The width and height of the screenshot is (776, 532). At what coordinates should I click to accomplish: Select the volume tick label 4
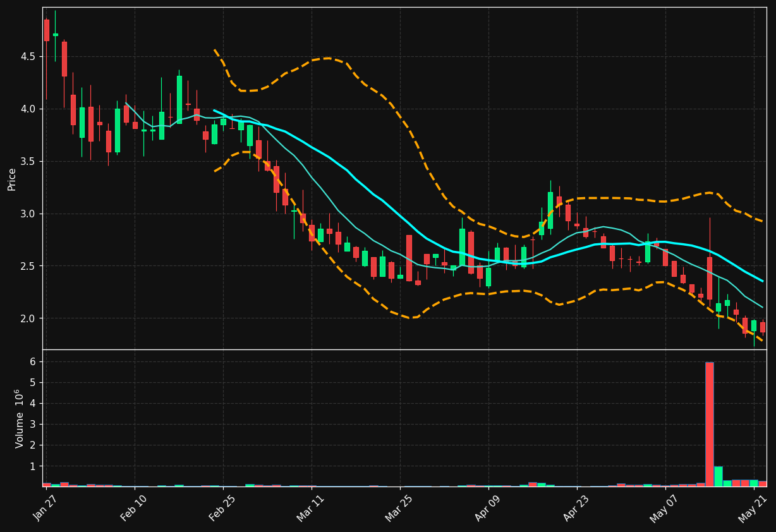click(33, 404)
